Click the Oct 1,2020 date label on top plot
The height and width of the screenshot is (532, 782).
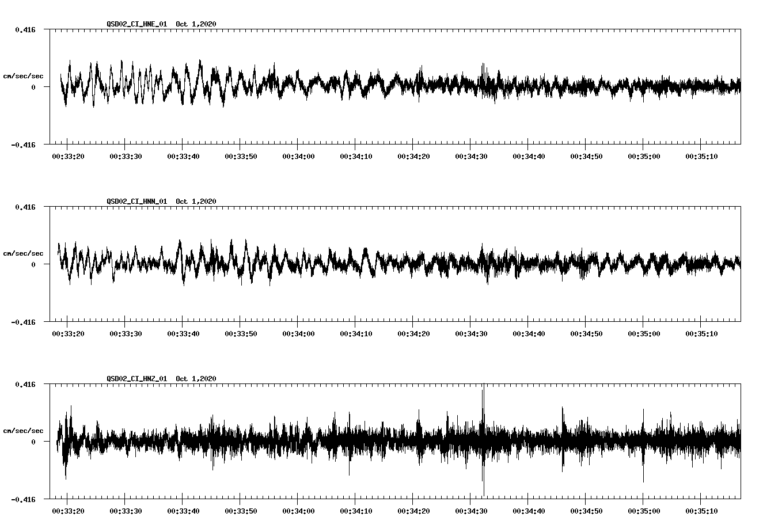tap(196, 24)
